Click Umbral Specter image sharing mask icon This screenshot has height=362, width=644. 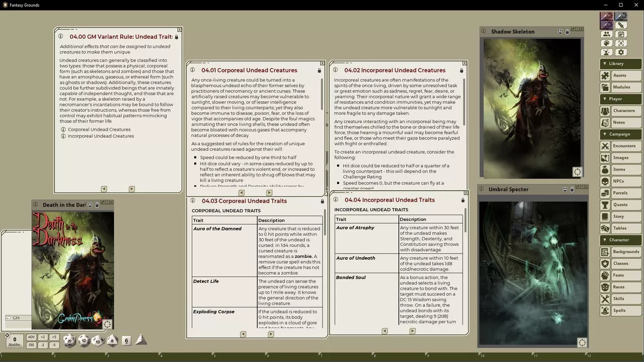pyautogui.click(x=565, y=190)
